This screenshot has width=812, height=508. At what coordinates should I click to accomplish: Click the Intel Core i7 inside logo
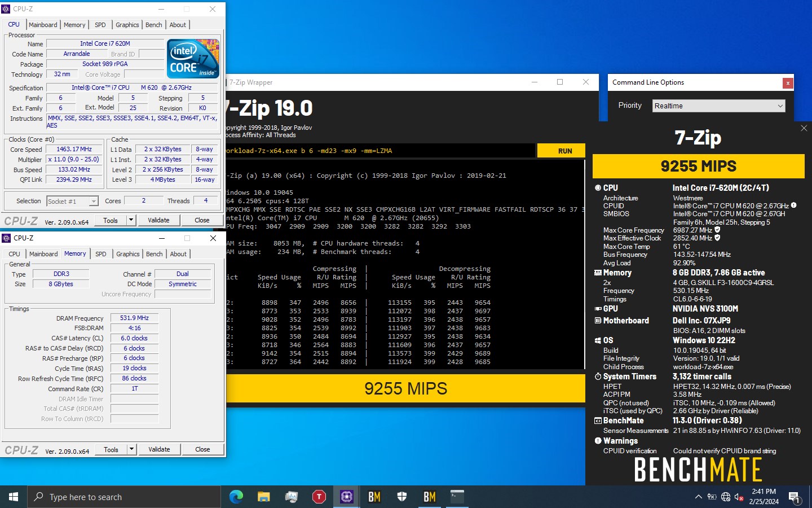(193, 58)
